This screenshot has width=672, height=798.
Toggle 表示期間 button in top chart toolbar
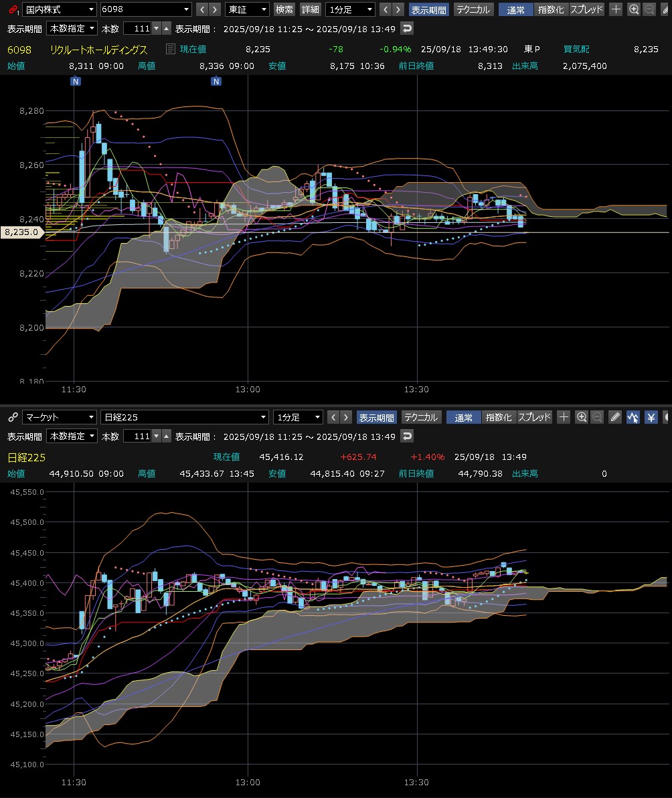tap(428, 9)
